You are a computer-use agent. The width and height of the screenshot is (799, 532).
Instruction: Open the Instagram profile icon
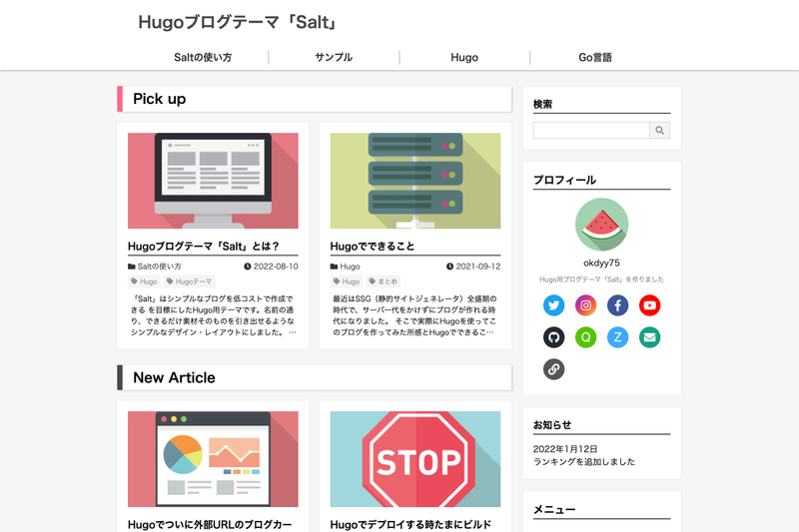pyautogui.click(x=586, y=305)
